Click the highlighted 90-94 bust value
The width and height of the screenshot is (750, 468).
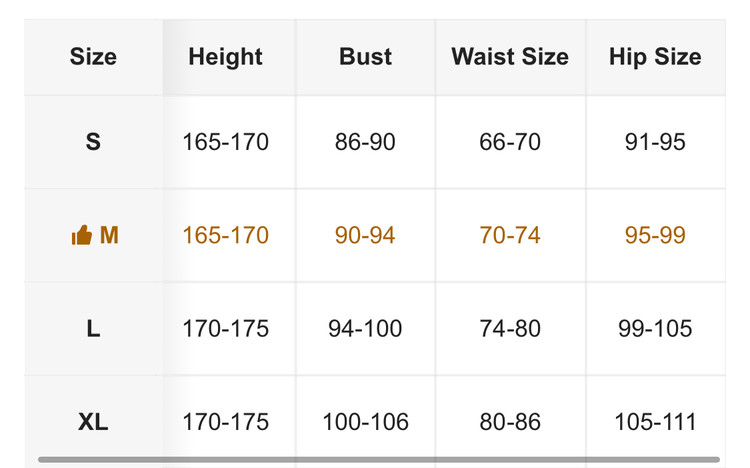(365, 236)
